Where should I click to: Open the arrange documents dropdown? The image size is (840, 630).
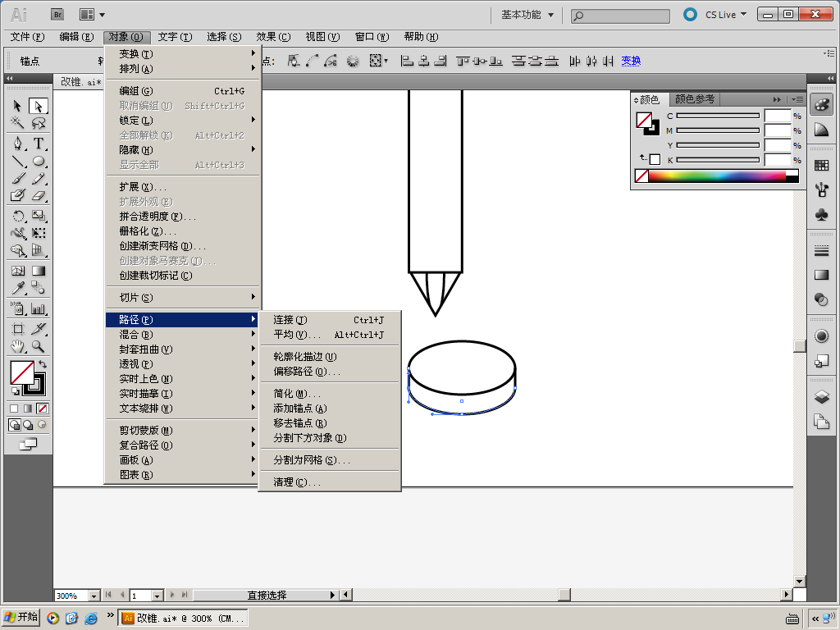91,15
